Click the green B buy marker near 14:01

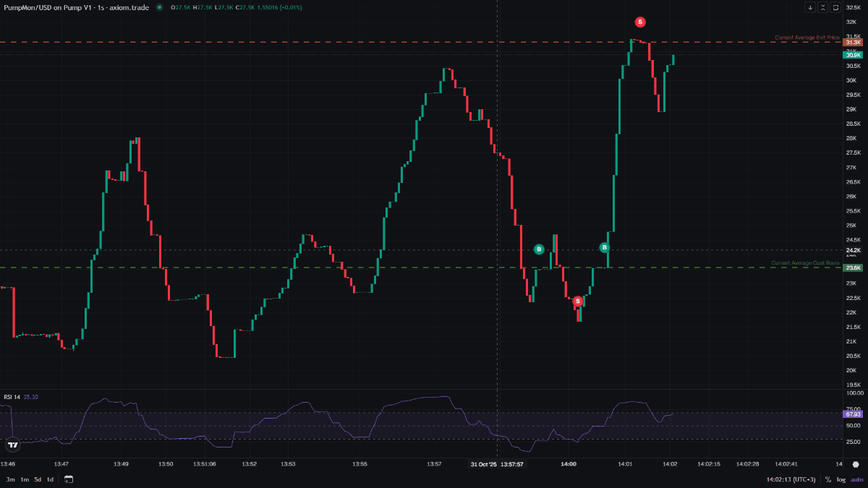[604, 248]
